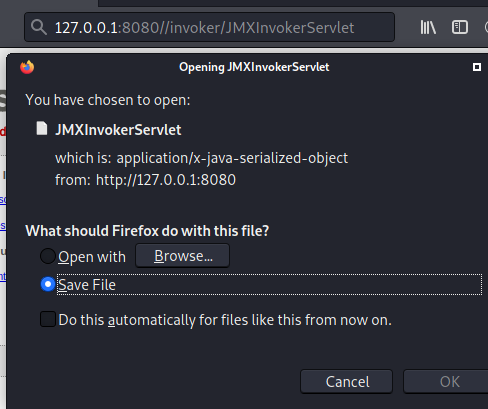488x409 pixels.
Task: Click the bold JMXInvokerServlet filename text
Action: [118, 130]
